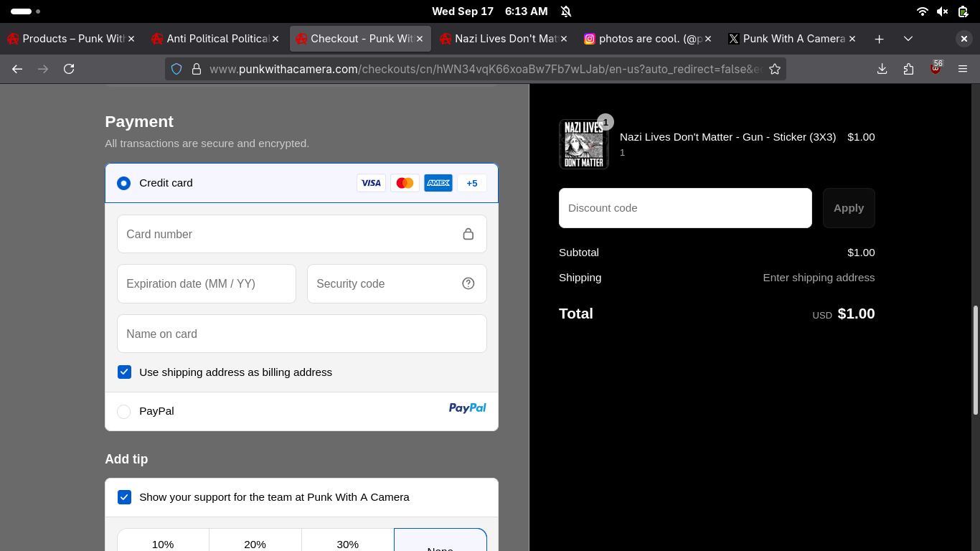Open the battery status icon
Image resolution: width=980 pixels, height=551 pixels.
(963, 11)
